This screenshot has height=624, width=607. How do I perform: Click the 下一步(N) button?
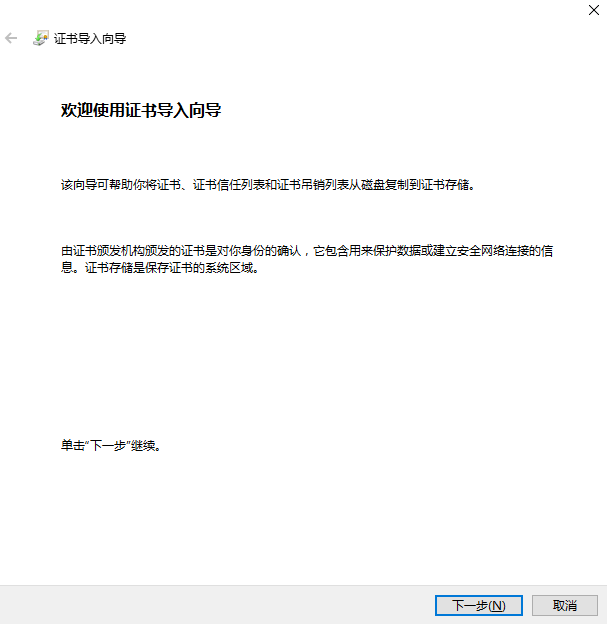click(478, 605)
